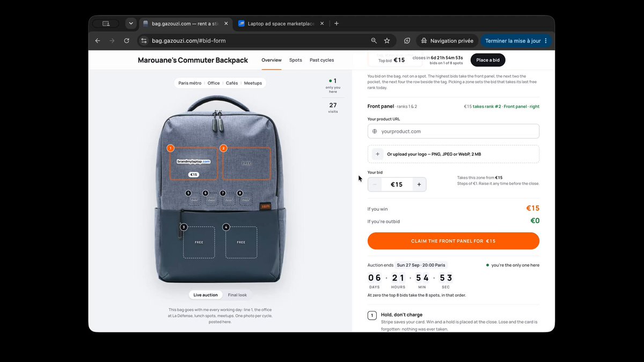This screenshot has height=362, width=644.
Task: Open the Past cycles tab
Action: click(322, 60)
